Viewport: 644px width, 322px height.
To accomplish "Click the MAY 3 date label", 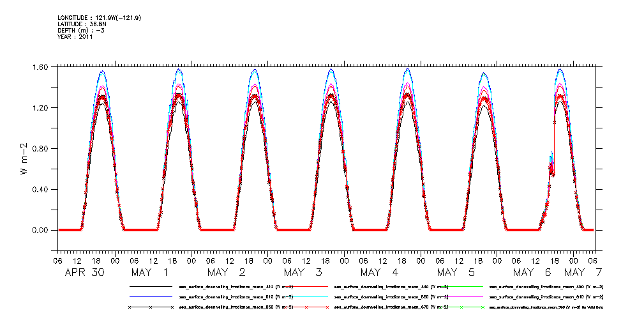I will point(303,272).
